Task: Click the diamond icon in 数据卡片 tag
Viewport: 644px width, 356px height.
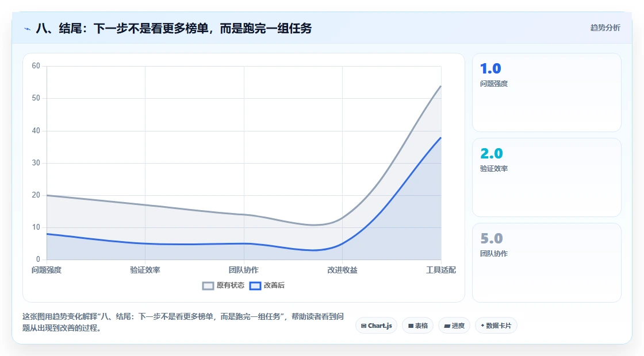Action: (482, 326)
